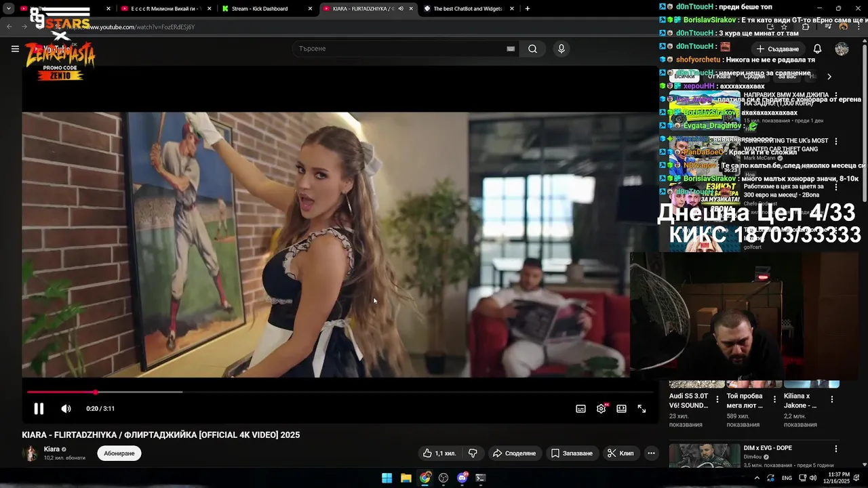Open the DIM x EVG - DOPE video thumbnail
The width and height of the screenshot is (868, 488).
tap(705, 455)
